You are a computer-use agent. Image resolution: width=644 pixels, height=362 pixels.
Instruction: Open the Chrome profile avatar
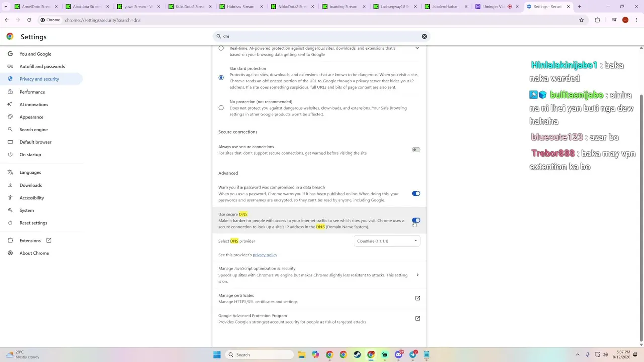coord(625,20)
